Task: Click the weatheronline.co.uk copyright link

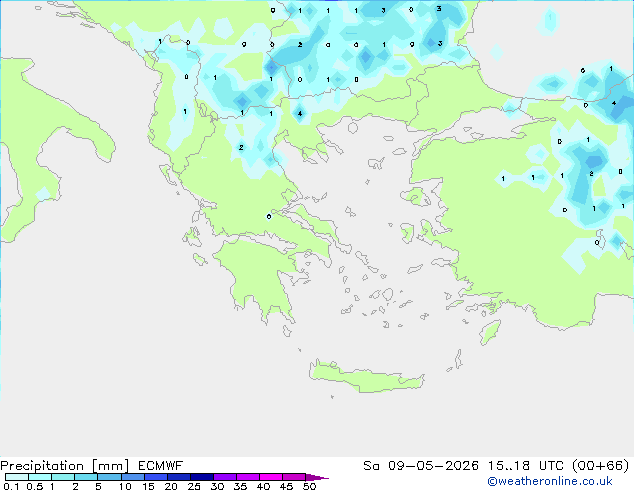Action: tap(550, 481)
